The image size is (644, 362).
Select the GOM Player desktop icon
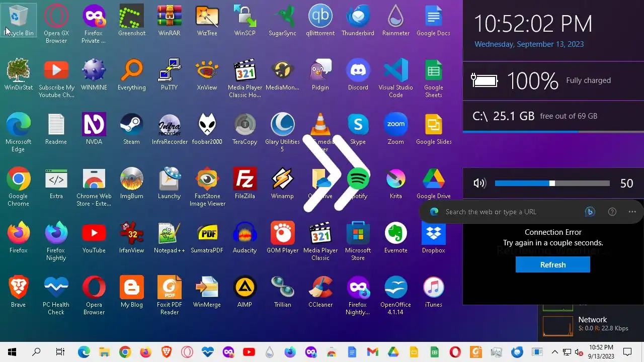283,238
